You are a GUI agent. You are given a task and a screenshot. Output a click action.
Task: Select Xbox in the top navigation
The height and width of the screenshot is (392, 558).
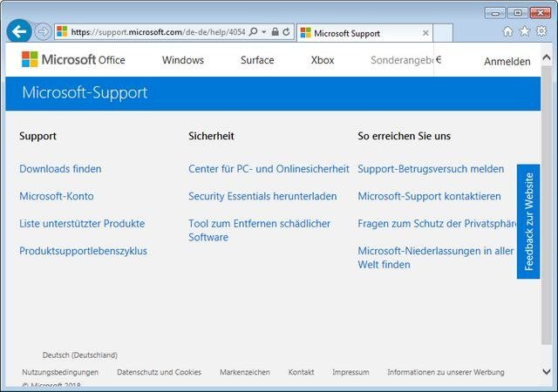tap(323, 60)
